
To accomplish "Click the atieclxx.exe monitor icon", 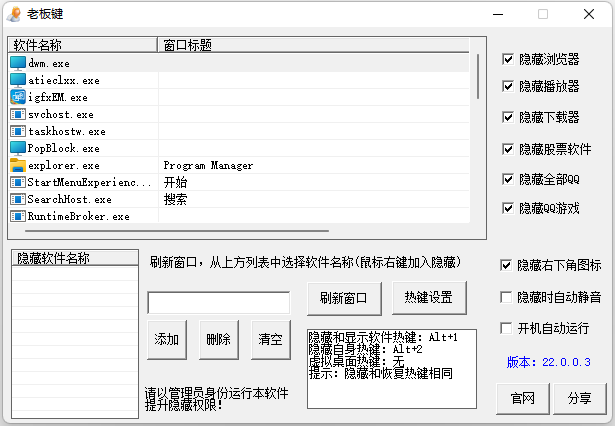I will [18, 80].
